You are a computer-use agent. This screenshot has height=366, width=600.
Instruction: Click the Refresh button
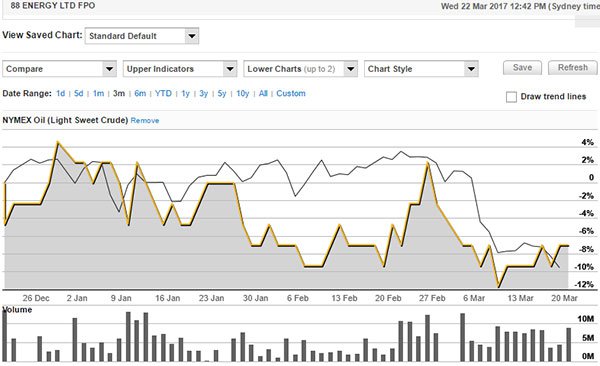tap(573, 68)
